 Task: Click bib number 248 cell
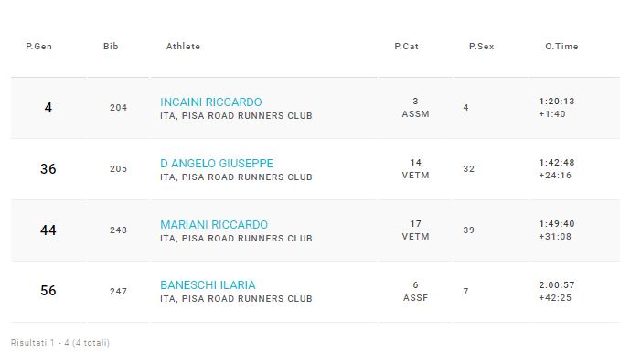point(118,230)
